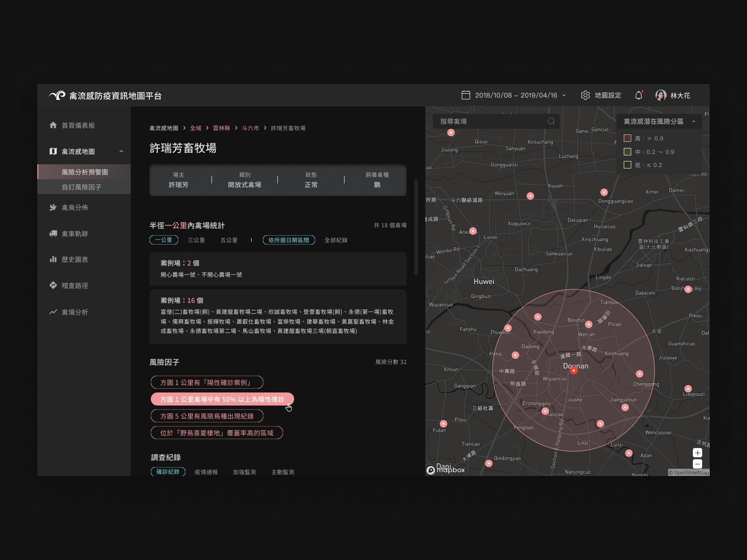Select the 一公里 radius option
Viewport: 747px width, 560px height.
tap(164, 240)
